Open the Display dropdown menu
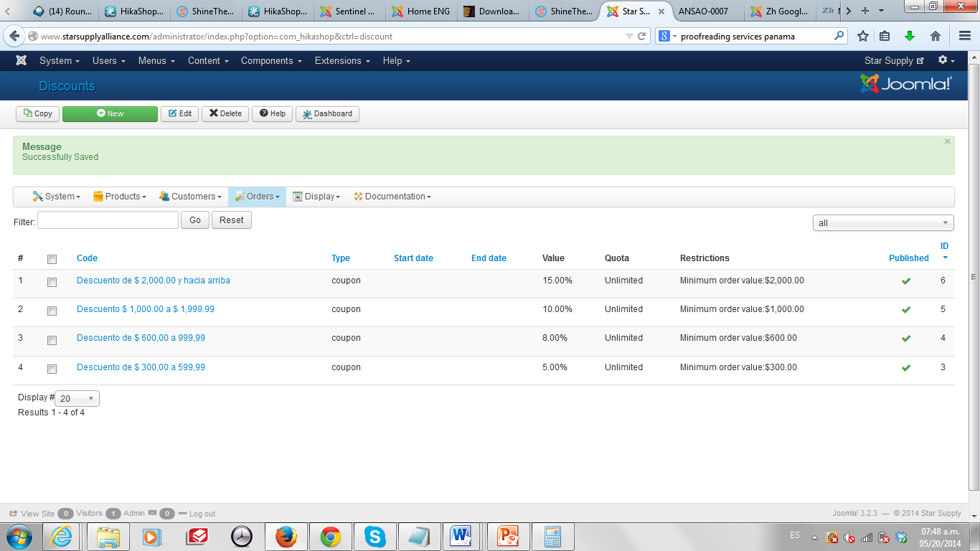 click(316, 197)
